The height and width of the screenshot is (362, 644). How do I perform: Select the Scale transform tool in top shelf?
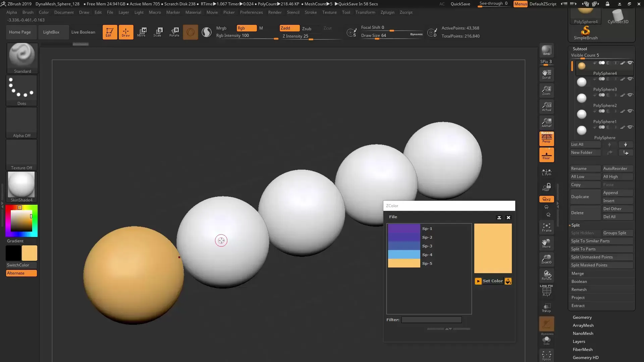(x=158, y=32)
